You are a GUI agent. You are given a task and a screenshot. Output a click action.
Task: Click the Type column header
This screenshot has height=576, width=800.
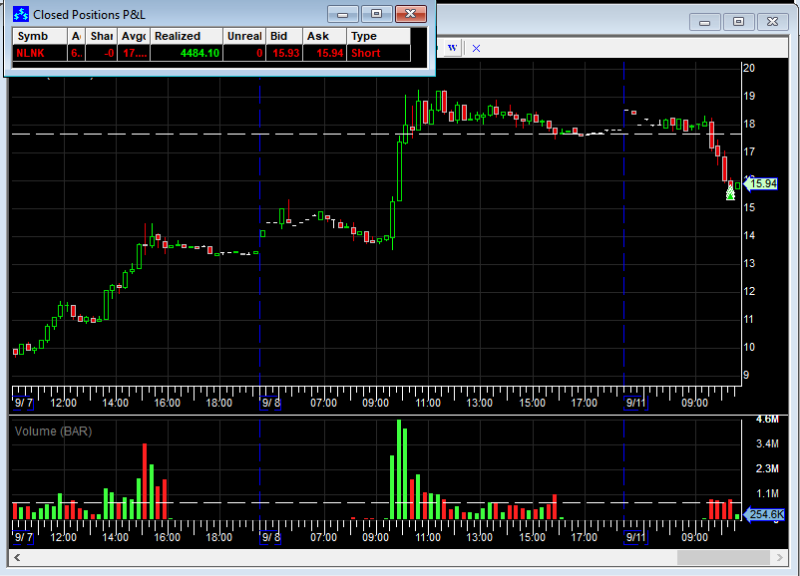click(379, 36)
